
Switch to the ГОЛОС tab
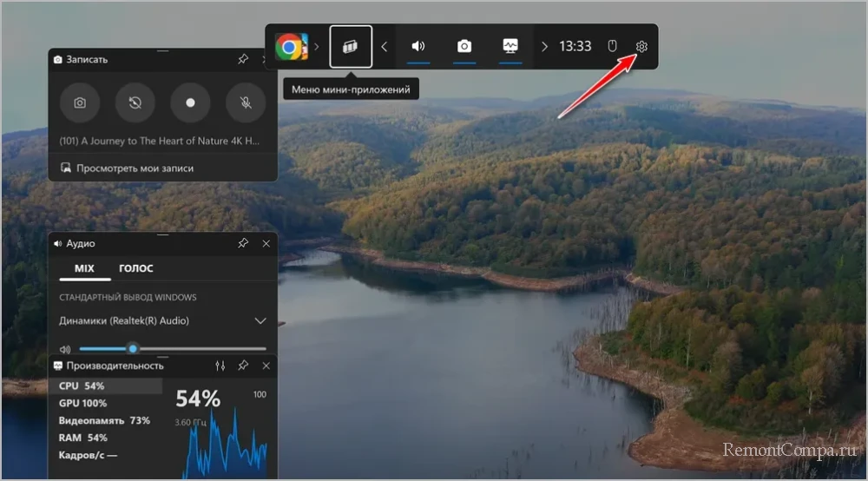[136, 268]
